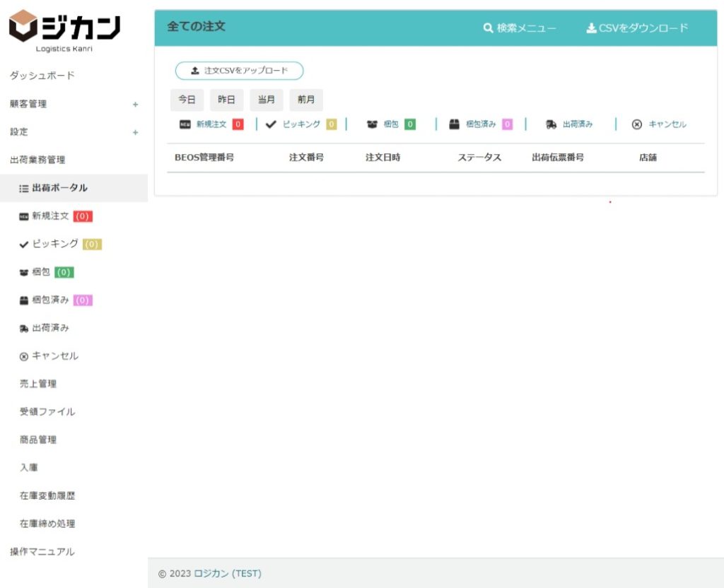Sort by 注文日時 column header
Image resolution: width=724 pixels, height=588 pixels.
click(x=383, y=158)
